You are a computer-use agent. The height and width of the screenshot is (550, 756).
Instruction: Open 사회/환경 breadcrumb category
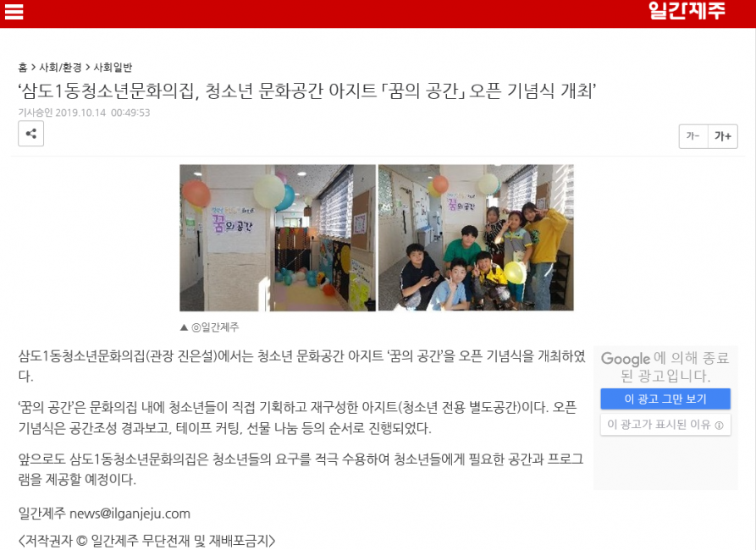click(60, 67)
